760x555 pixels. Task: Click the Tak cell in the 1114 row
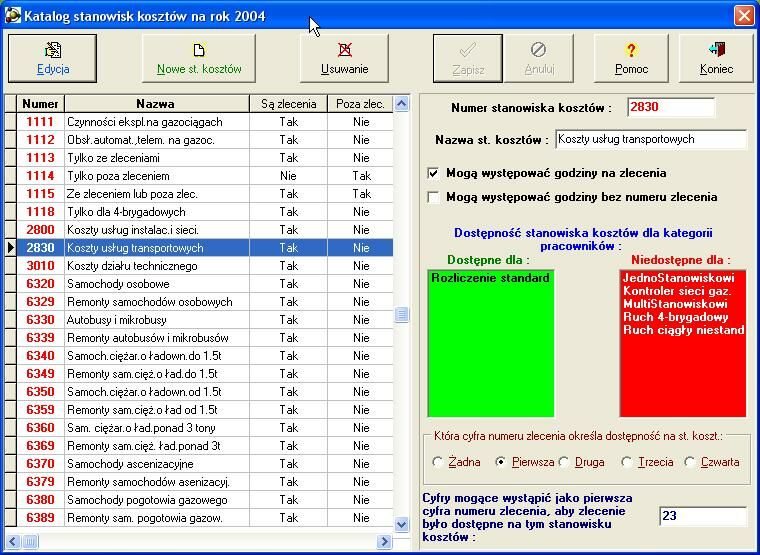pos(361,175)
